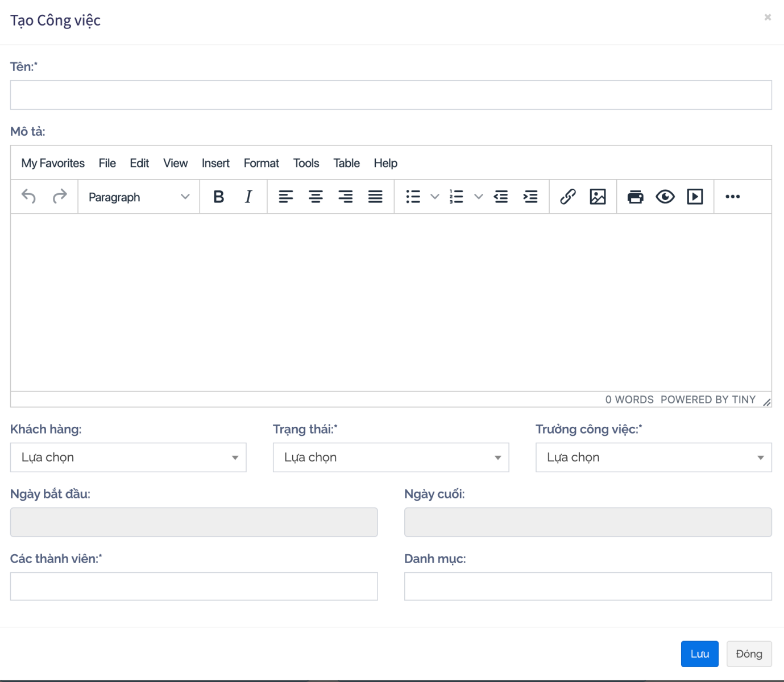Click the Đóng button
The height and width of the screenshot is (682, 784).
[748, 654]
